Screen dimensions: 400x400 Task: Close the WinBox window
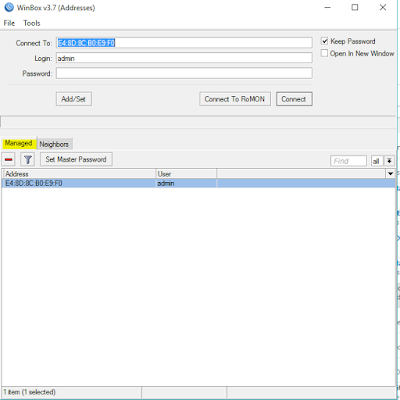pyautogui.click(x=383, y=7)
